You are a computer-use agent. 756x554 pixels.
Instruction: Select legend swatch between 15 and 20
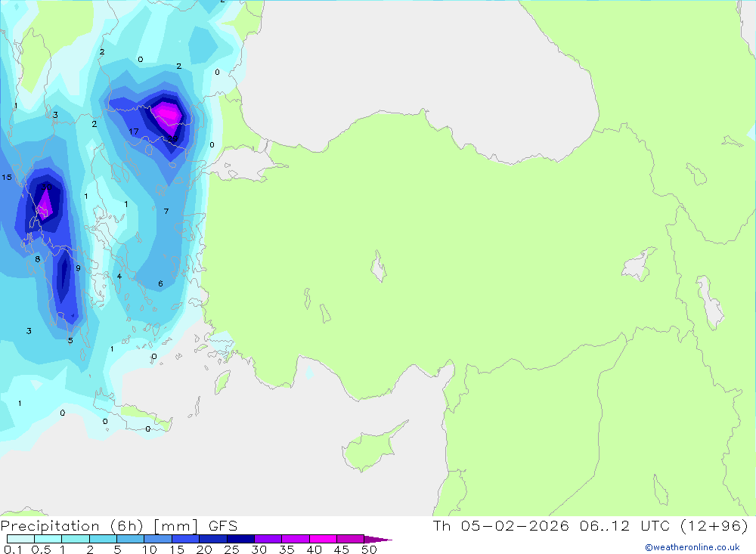pos(186,539)
